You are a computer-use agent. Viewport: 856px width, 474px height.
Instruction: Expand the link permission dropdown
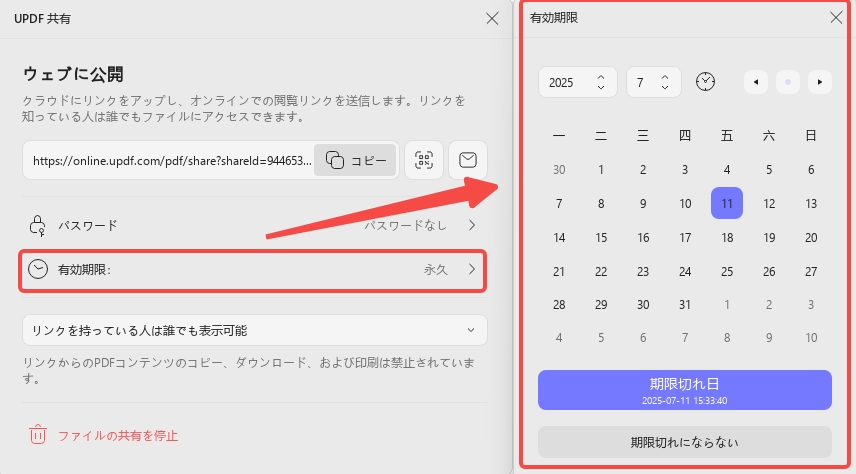point(254,330)
